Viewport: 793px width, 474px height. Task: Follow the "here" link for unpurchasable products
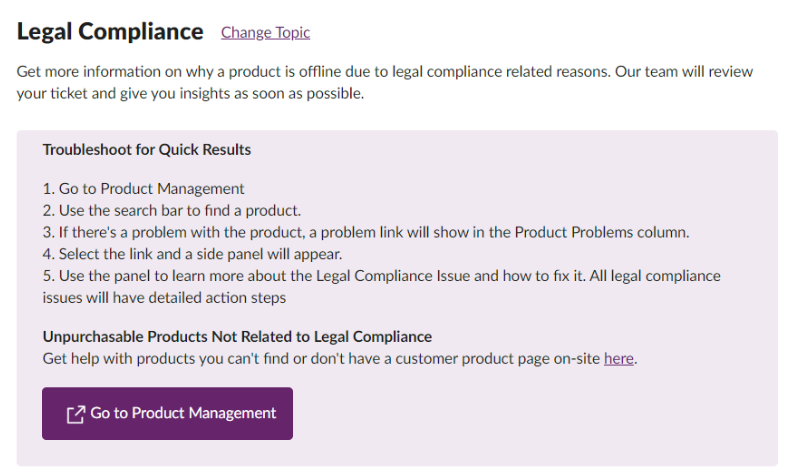[x=618, y=358]
